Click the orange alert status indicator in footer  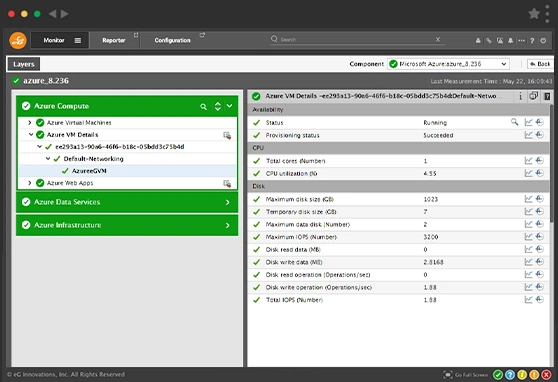tap(534, 375)
